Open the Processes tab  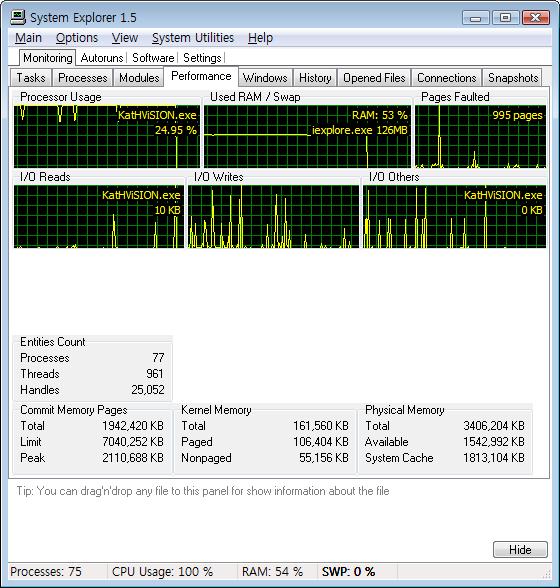(x=83, y=78)
